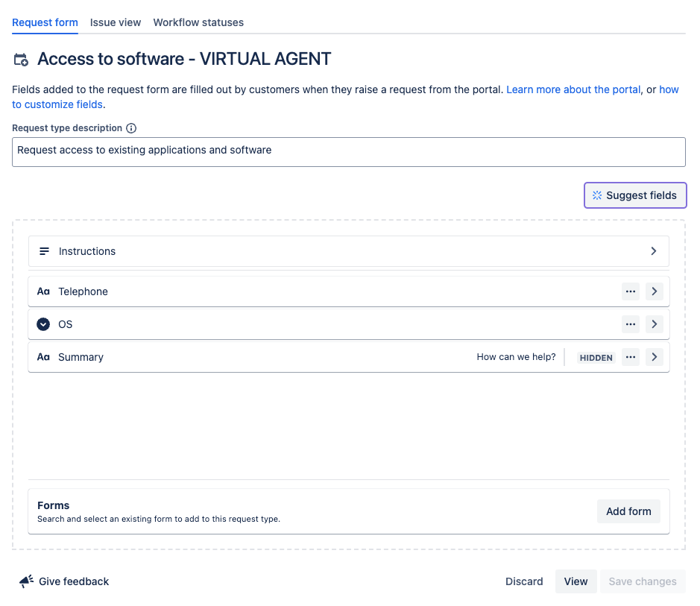
Task: Click the info icon next to Request type description
Action: (x=130, y=128)
